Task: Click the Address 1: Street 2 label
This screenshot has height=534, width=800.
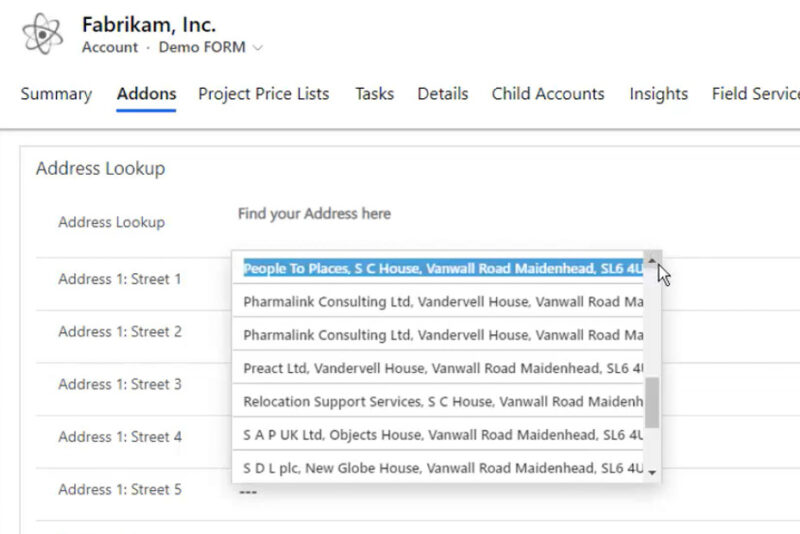Action: [x=120, y=332]
